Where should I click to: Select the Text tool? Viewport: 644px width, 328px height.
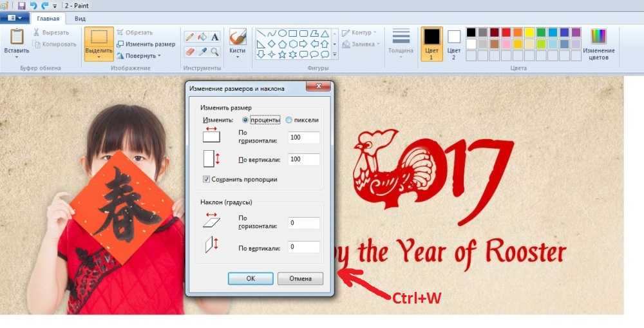click(x=214, y=37)
